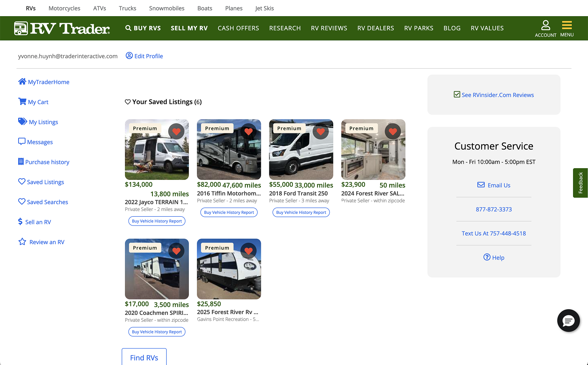Click the account email yvonne.huynh@traderinteractive.com
The height and width of the screenshot is (365, 588).
click(68, 56)
